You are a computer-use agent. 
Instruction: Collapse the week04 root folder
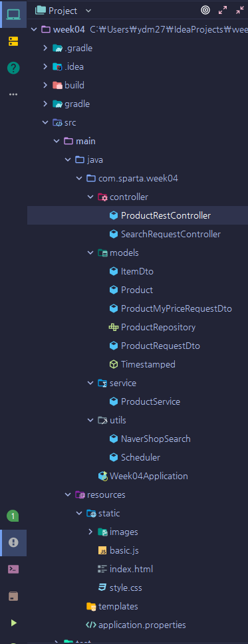34,29
